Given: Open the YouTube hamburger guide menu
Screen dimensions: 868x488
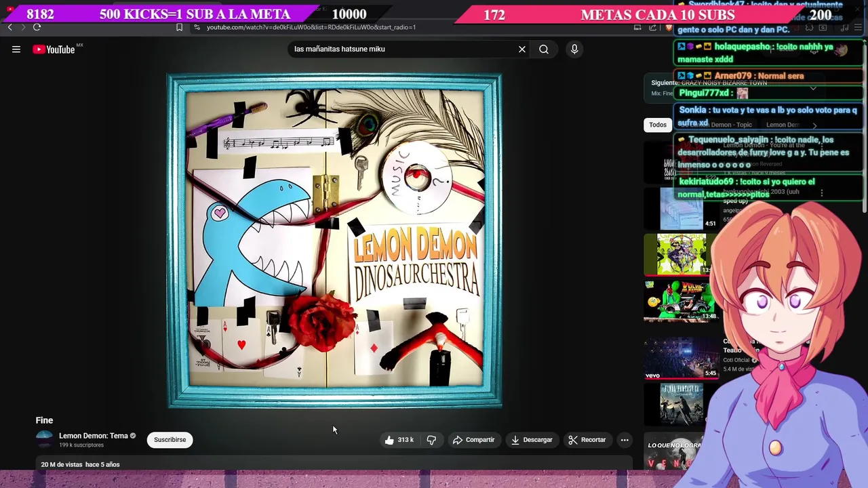Looking at the screenshot, I should (16, 49).
